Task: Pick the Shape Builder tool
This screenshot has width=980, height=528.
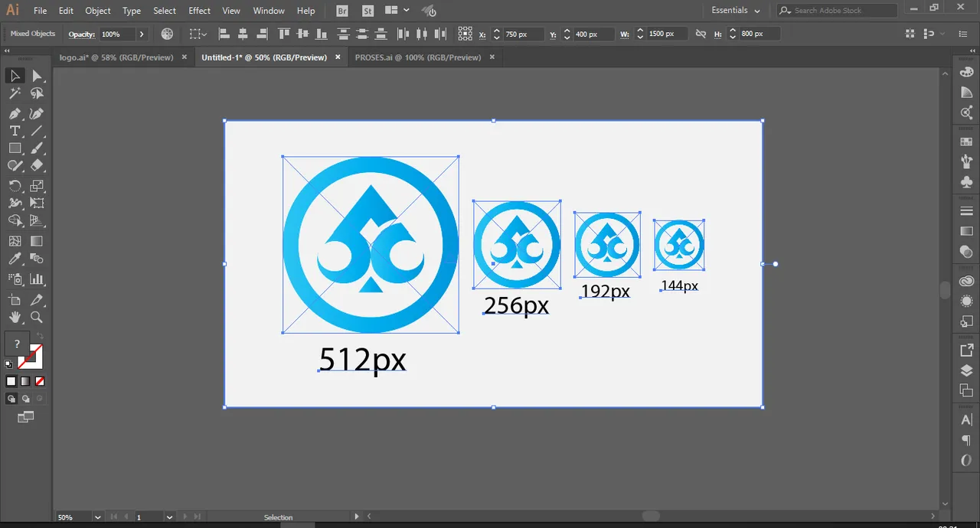Action: pos(15,221)
